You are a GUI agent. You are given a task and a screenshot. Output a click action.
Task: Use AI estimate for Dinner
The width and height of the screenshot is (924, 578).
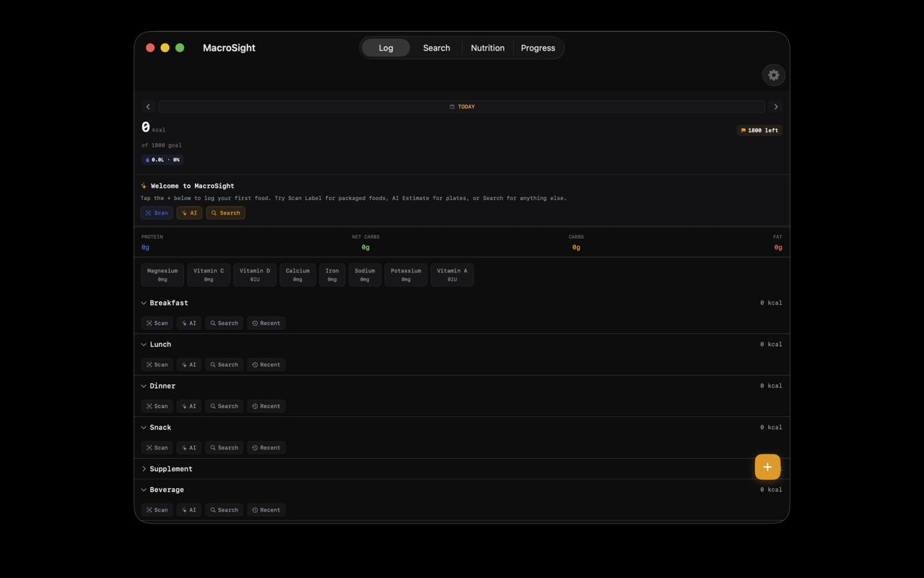point(189,406)
